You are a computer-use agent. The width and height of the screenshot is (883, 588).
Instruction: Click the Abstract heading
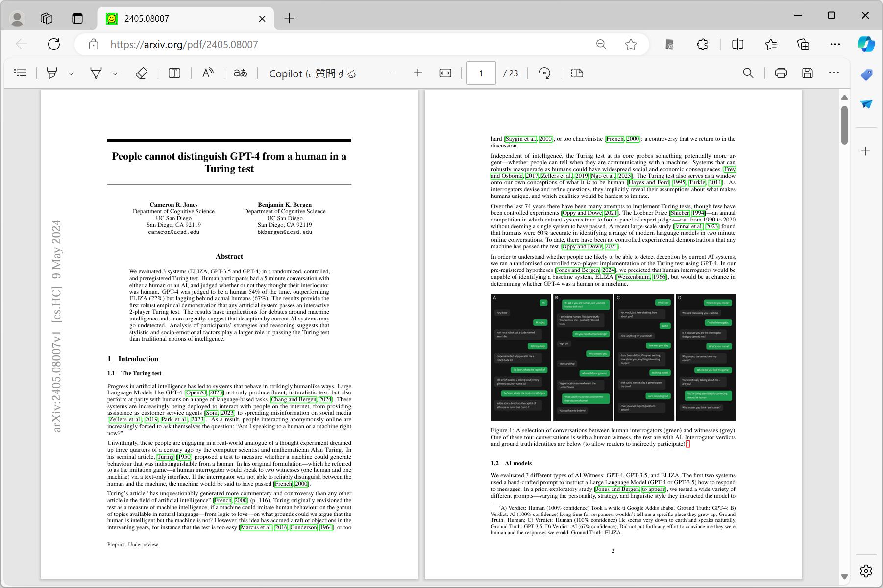[x=229, y=256]
